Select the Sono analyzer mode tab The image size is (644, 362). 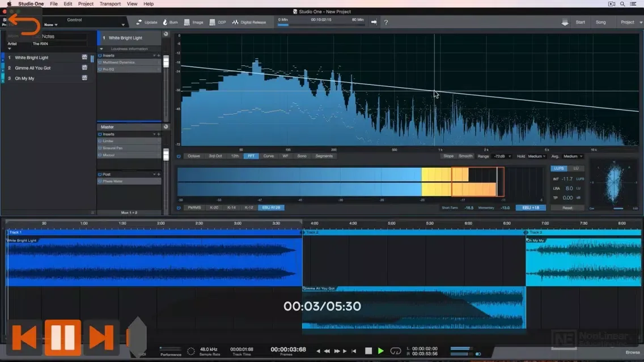tap(302, 156)
